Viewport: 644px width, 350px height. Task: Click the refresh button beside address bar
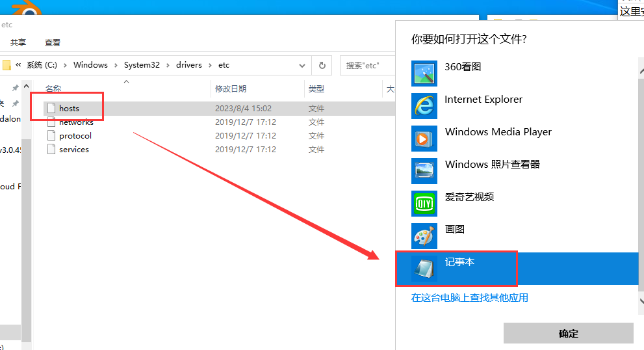click(322, 65)
